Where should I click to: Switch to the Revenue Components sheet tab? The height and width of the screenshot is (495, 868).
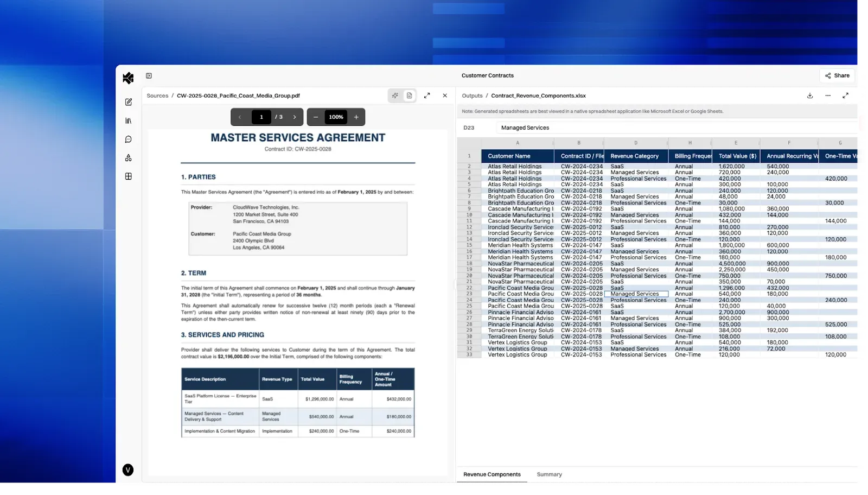pos(492,474)
